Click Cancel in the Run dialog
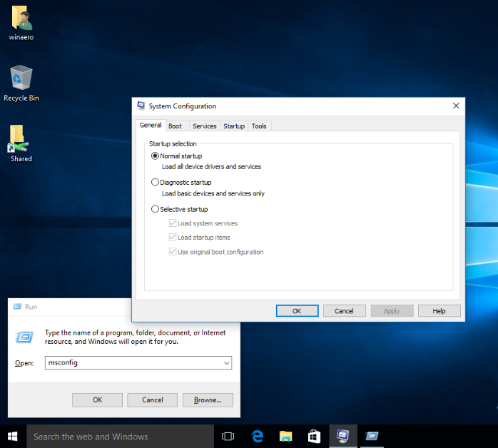Image resolution: width=498 pixels, height=448 pixels. pos(153,400)
